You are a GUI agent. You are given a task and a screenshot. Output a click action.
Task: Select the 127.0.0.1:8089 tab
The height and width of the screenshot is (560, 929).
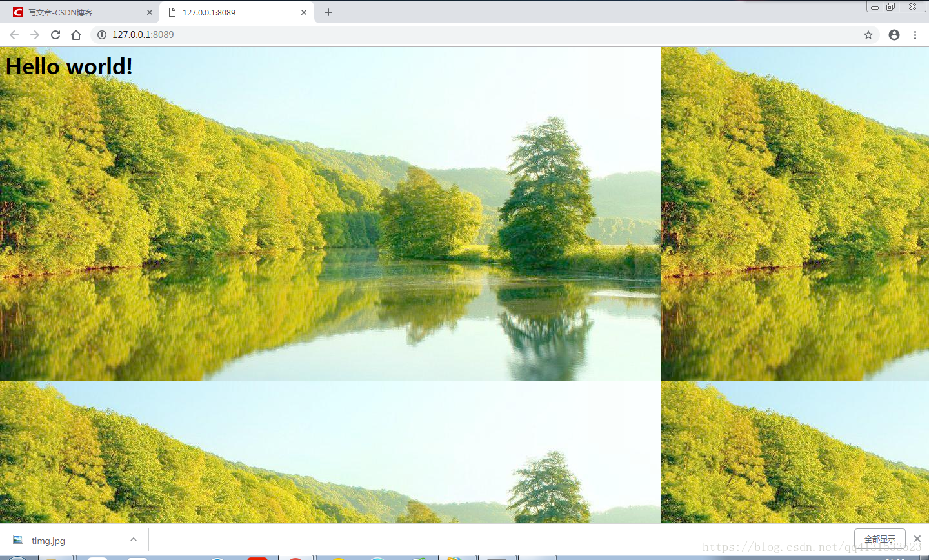click(x=237, y=12)
